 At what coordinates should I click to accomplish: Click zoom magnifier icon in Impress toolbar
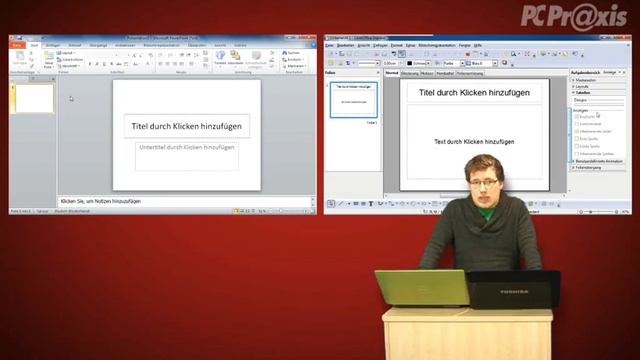(513, 54)
